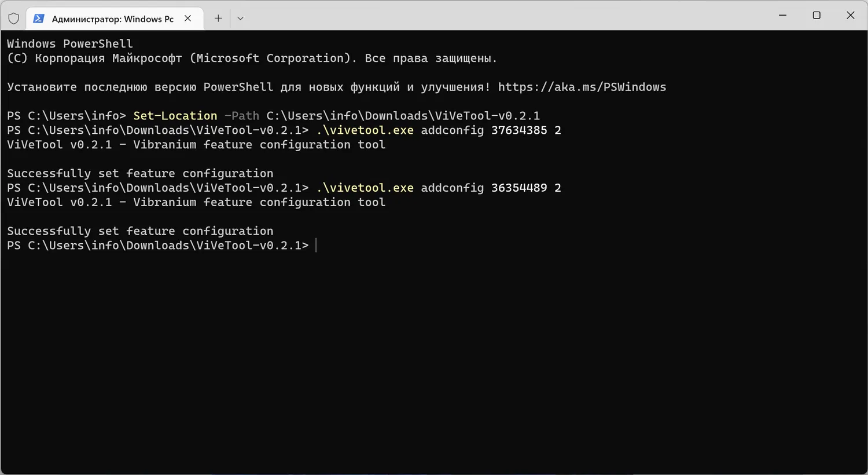This screenshot has width=868, height=475.
Task: Open the https://aka.ms/PSWindows link
Action: coord(582,87)
